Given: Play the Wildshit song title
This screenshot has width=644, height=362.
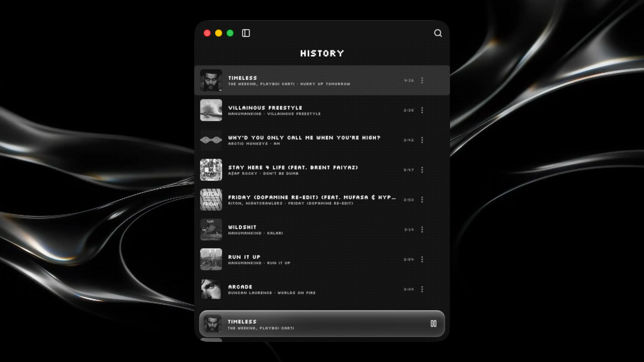Looking at the screenshot, I should [x=242, y=227].
